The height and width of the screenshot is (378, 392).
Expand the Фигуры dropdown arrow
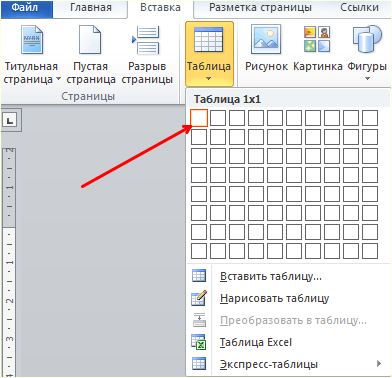(367, 79)
